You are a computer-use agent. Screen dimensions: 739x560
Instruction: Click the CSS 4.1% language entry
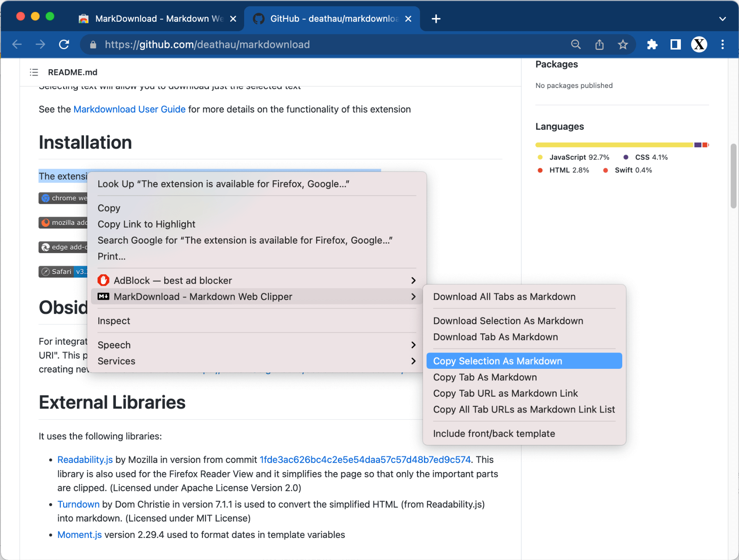click(x=646, y=157)
